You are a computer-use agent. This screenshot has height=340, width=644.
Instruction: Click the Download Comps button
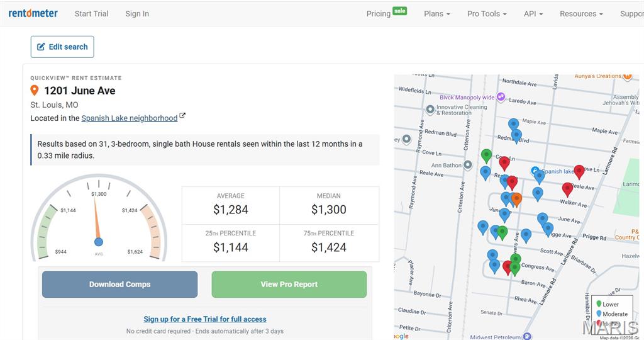(x=119, y=284)
